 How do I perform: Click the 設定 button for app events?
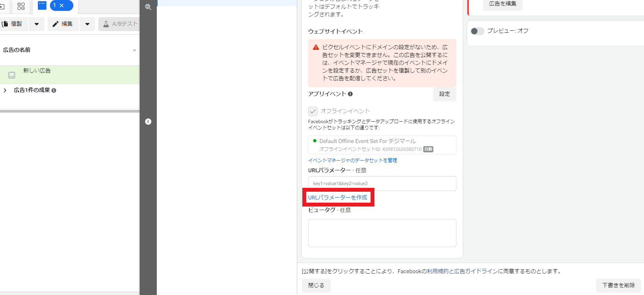tap(445, 94)
